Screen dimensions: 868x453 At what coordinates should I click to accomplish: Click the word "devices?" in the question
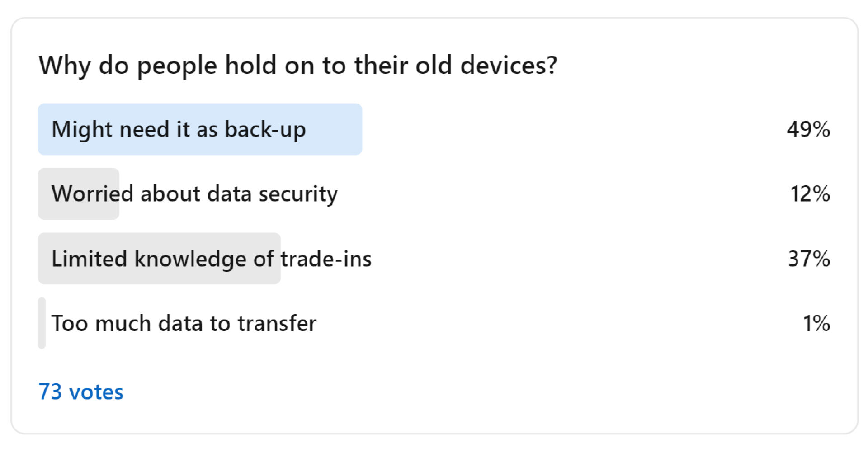click(509, 65)
